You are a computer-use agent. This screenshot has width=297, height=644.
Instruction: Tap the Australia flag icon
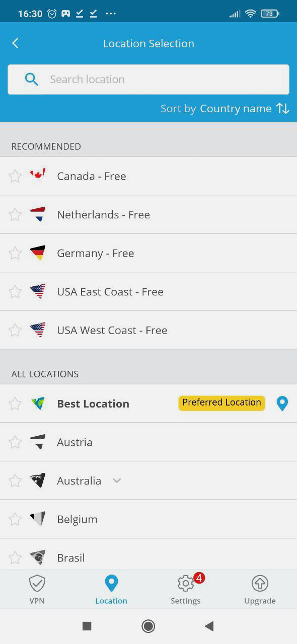(38, 480)
